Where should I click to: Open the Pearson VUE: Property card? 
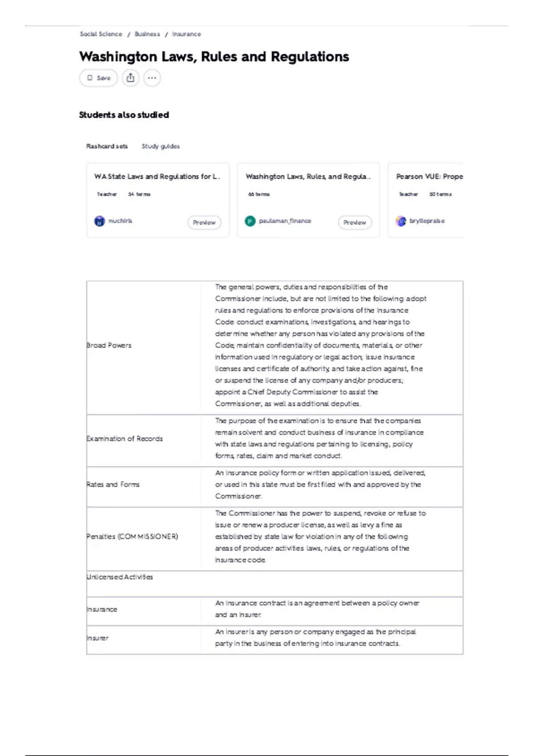[430, 176]
